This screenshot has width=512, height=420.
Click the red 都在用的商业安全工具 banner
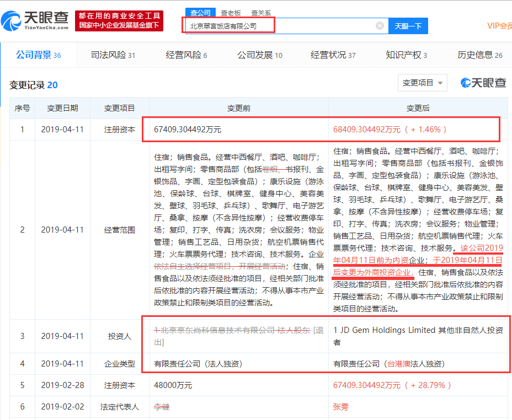coord(119,20)
